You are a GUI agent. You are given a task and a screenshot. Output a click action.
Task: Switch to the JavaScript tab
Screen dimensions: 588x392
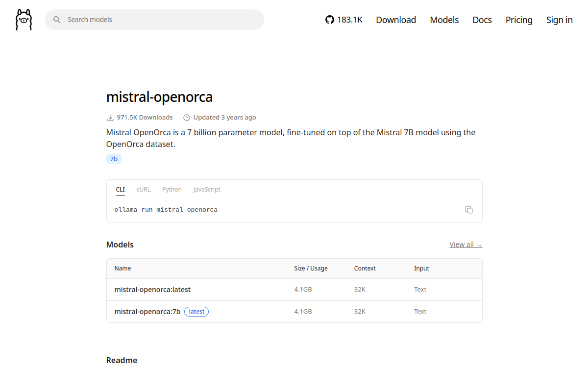[207, 190]
